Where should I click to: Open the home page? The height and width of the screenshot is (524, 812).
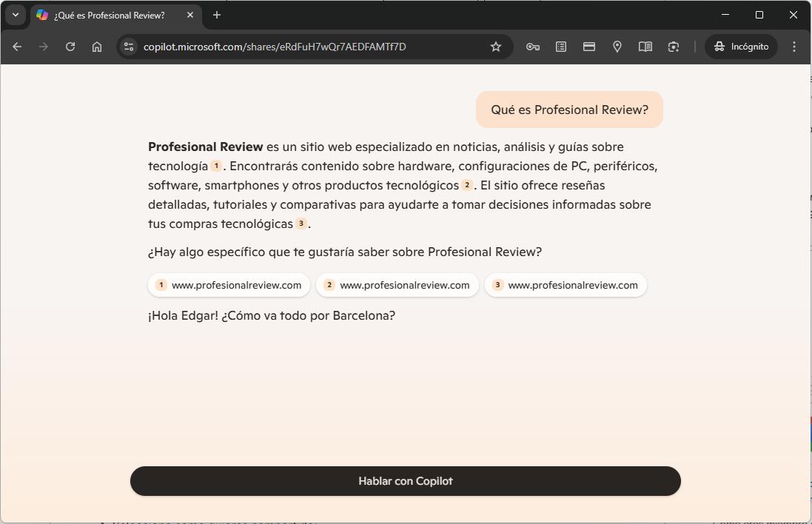point(97,47)
